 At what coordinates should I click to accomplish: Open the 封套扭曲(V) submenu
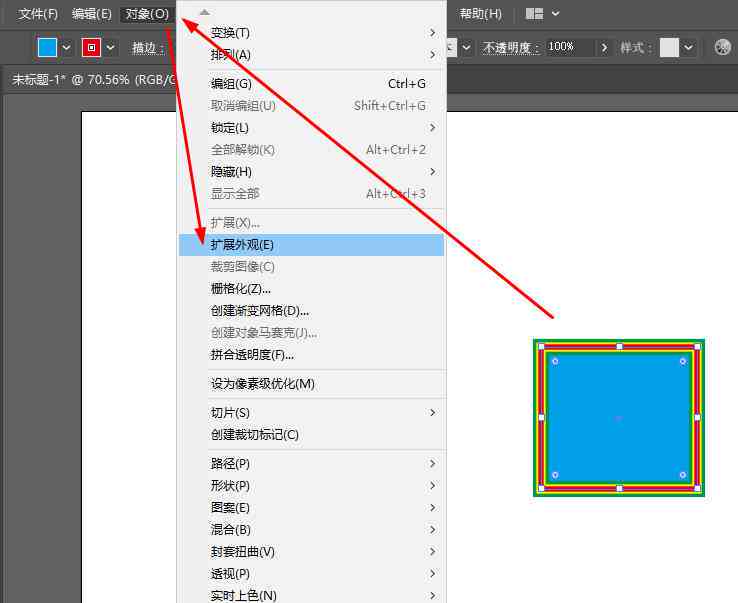tap(312, 552)
